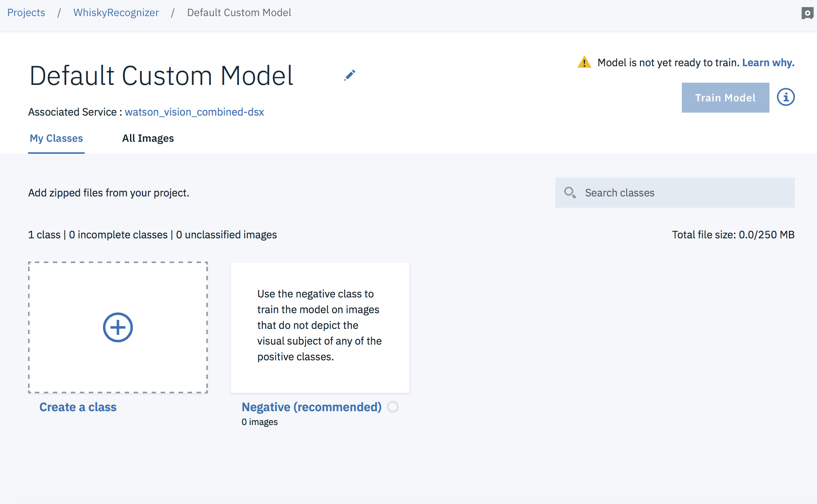Focus the Search classes input field
This screenshot has height=504, width=817.
[x=685, y=193]
